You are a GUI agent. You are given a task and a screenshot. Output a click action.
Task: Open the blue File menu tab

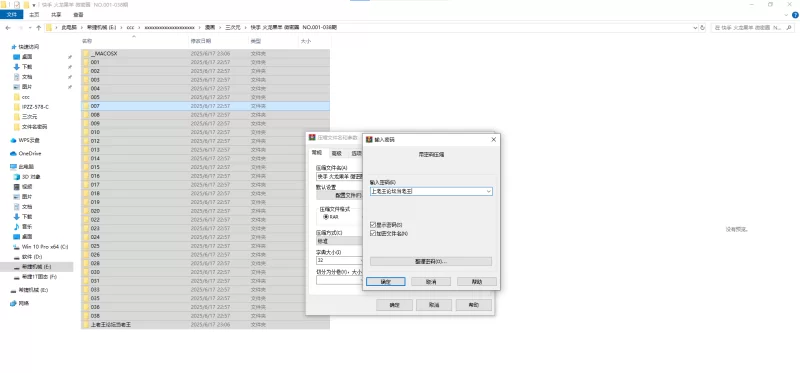[x=11, y=15]
